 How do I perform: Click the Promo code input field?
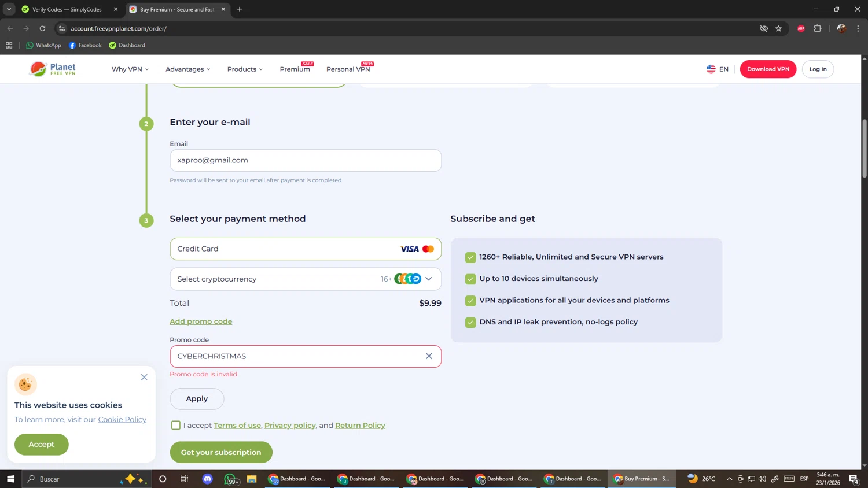(306, 356)
